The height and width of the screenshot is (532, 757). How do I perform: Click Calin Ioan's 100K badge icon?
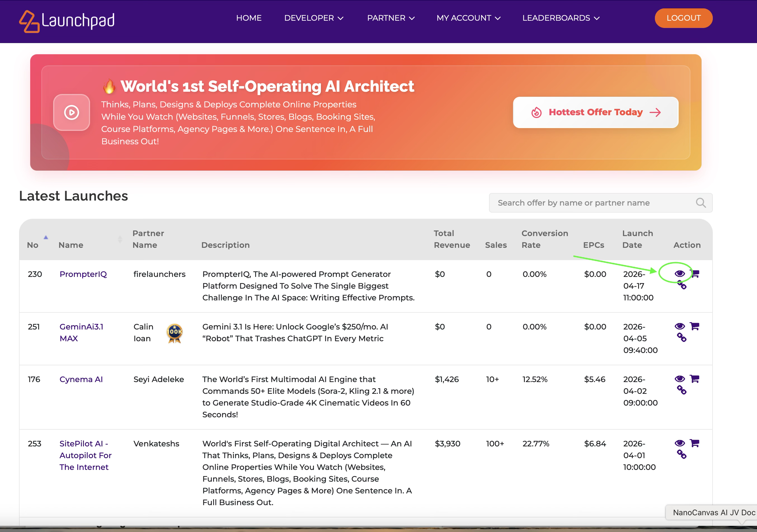coord(174,333)
